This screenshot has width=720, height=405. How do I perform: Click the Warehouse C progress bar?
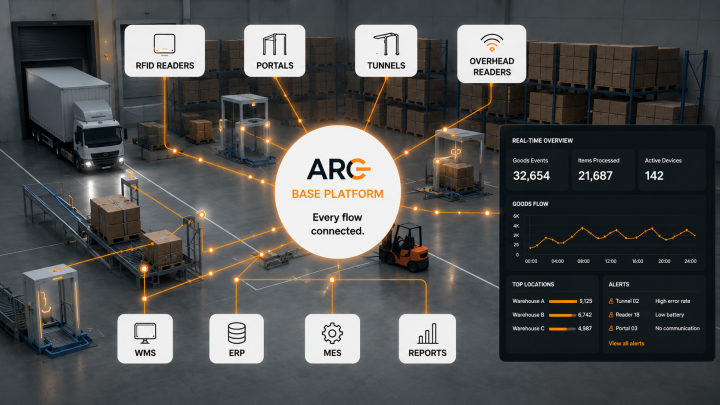pyautogui.click(x=563, y=329)
